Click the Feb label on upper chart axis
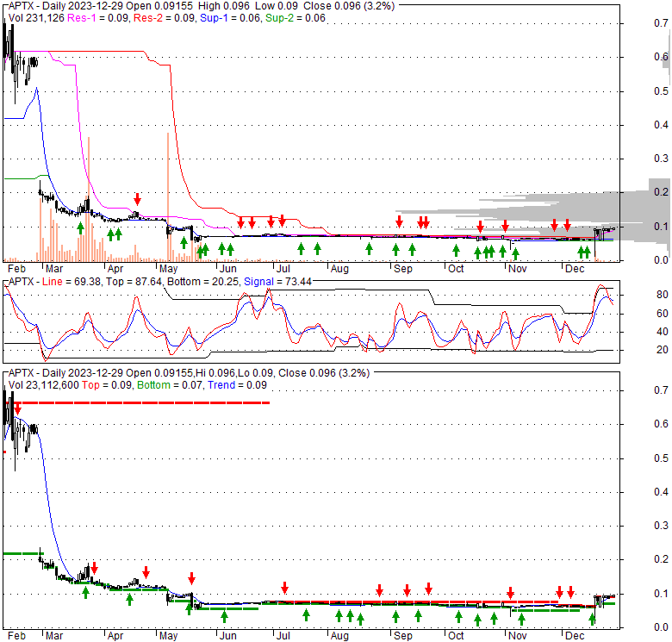This screenshot has width=672, height=642. [17, 269]
